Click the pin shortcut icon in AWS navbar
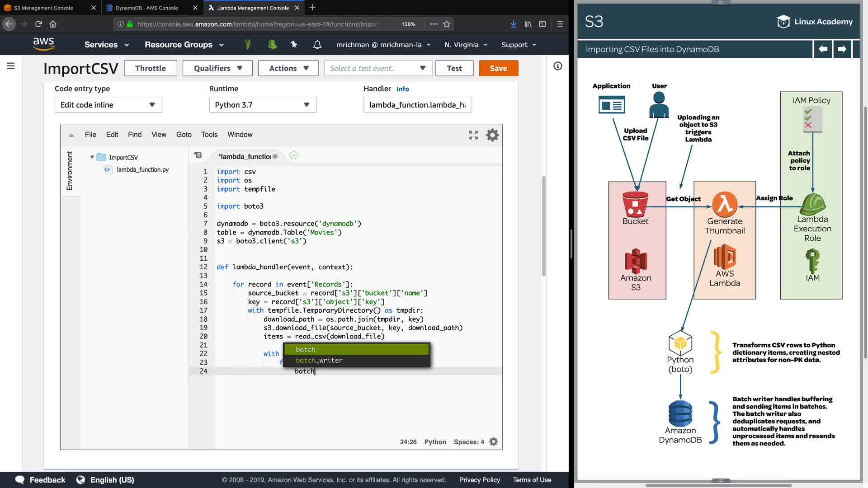The width and height of the screenshot is (868, 488). pyautogui.click(x=294, y=44)
